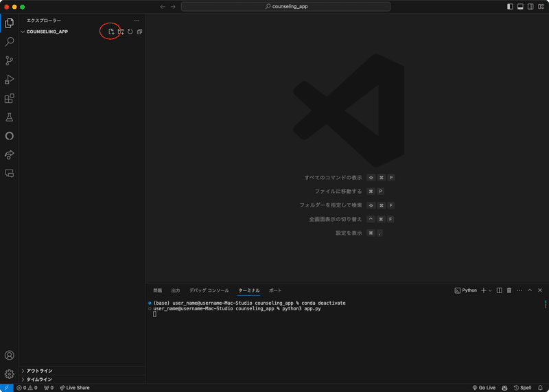Go back with the navigation arrow
This screenshot has height=392, width=549.
[163, 7]
